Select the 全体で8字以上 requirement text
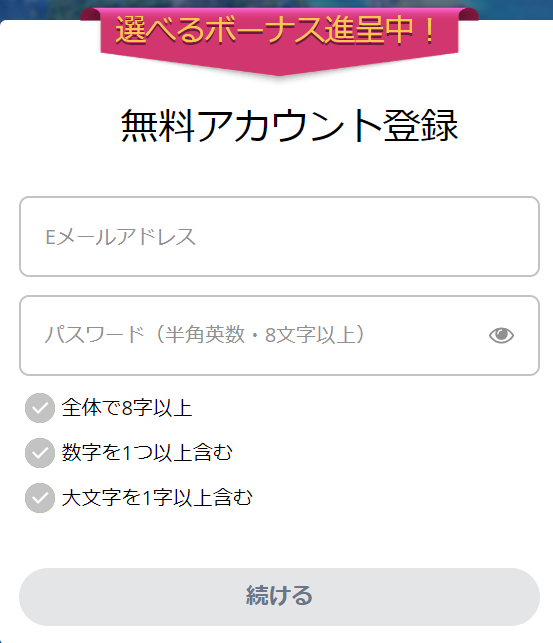Screen dimensions: 553x643 tap(127, 408)
